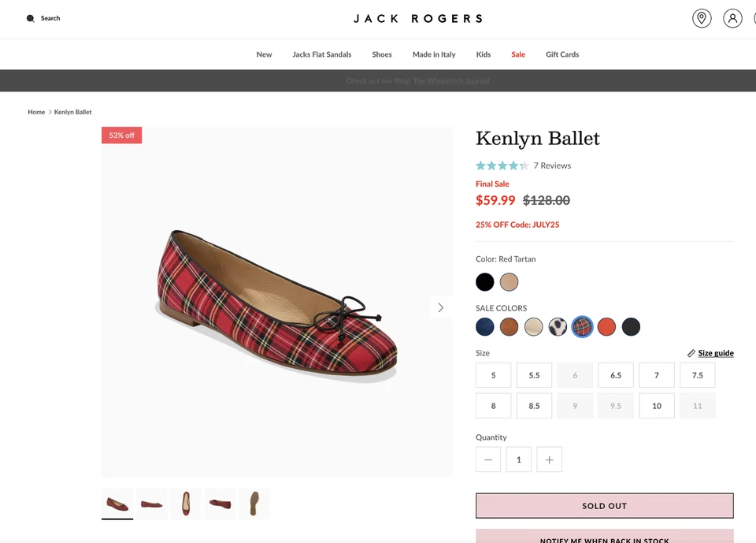Image resolution: width=756 pixels, height=543 pixels.
Task: Decrease quantity with the minus icon
Action: [x=488, y=459]
